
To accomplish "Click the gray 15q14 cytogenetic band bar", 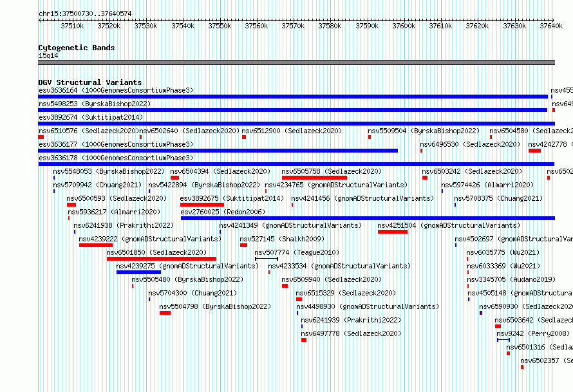I will tap(296, 62).
